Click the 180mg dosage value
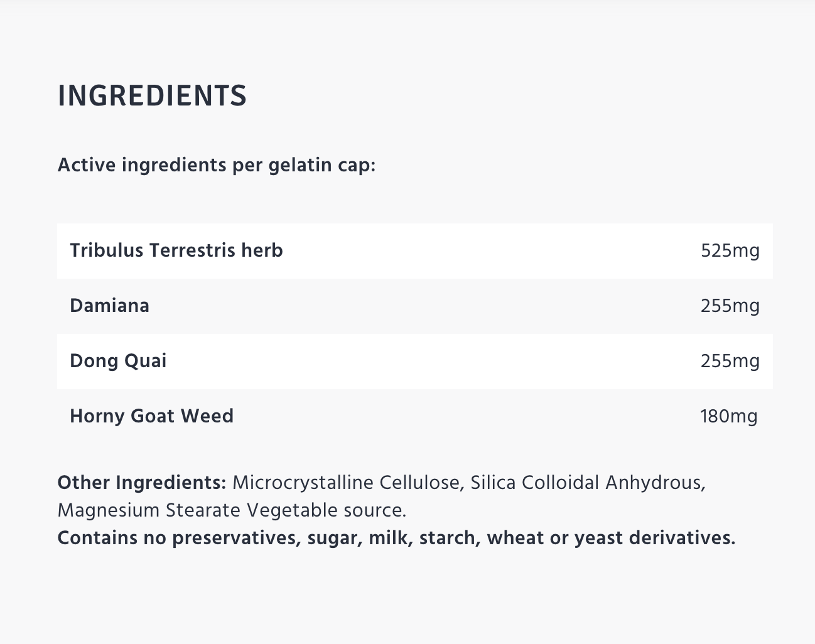 [728, 417]
